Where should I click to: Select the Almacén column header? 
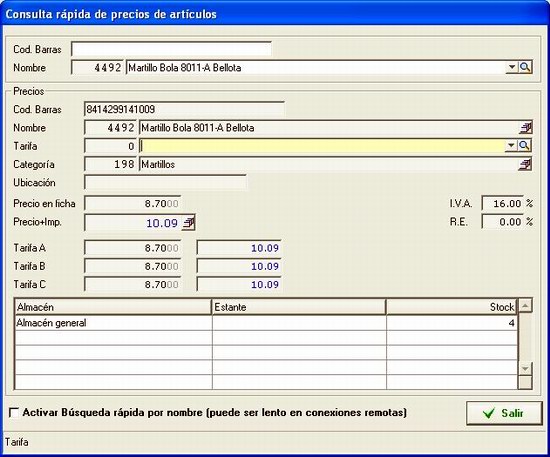[113, 307]
